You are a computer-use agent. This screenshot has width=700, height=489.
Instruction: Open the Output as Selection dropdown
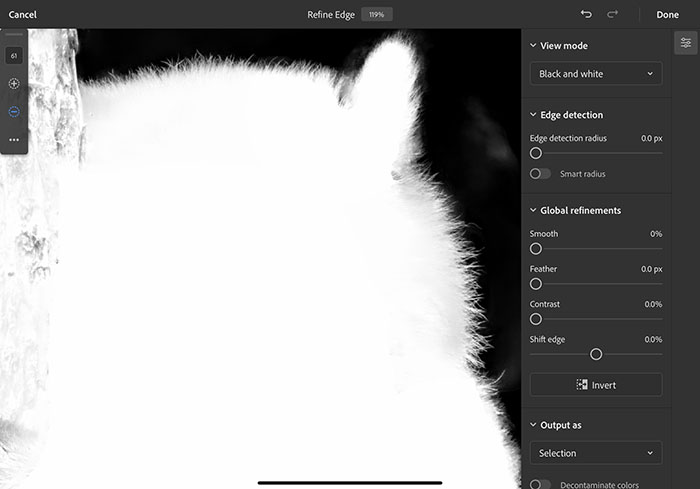tap(595, 453)
